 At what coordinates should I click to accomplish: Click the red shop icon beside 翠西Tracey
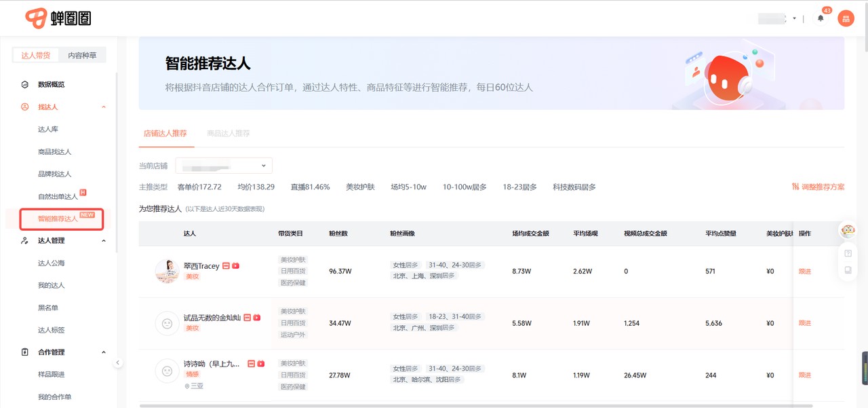226,266
